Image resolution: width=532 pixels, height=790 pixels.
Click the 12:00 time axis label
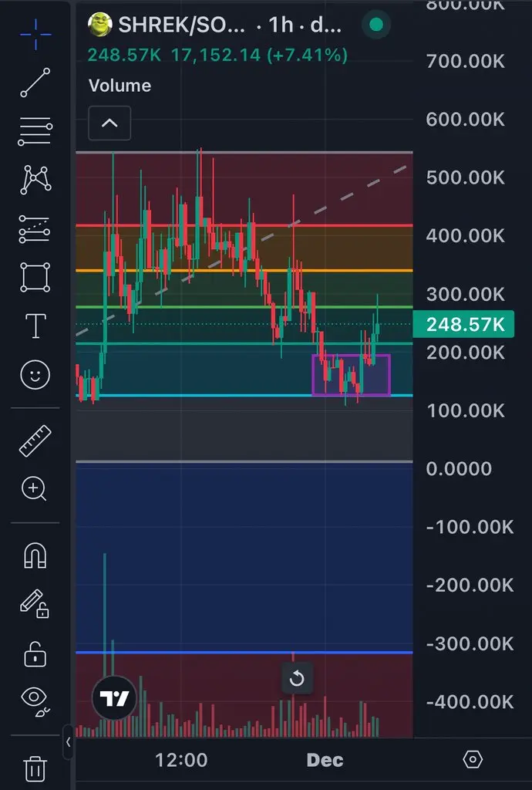tap(181, 760)
